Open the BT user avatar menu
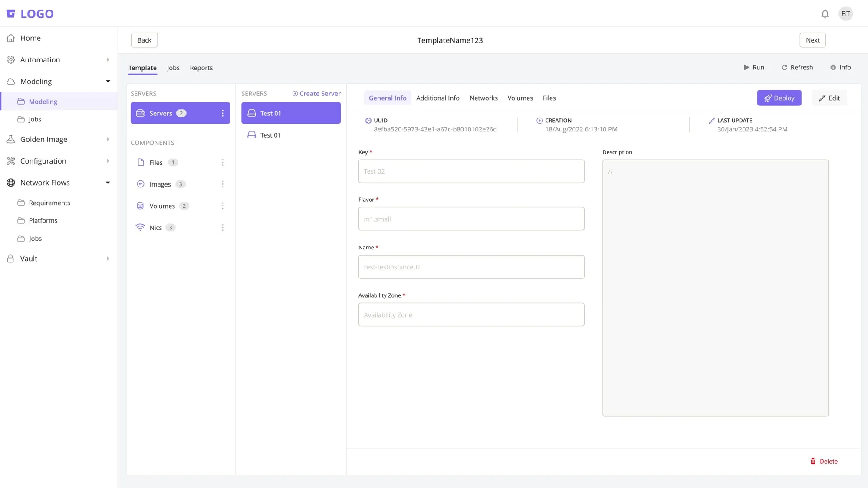 (845, 14)
